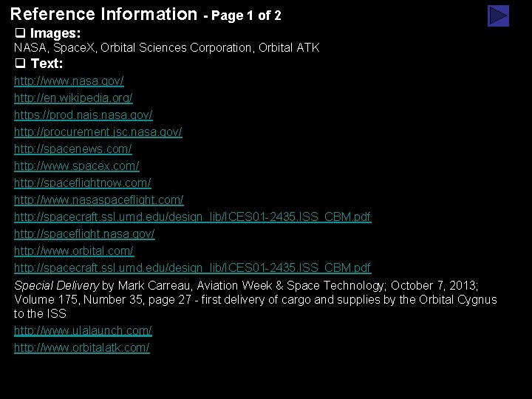Click the blue next-page arrow button
Screen dimensions: 532x399
(x=498, y=16)
